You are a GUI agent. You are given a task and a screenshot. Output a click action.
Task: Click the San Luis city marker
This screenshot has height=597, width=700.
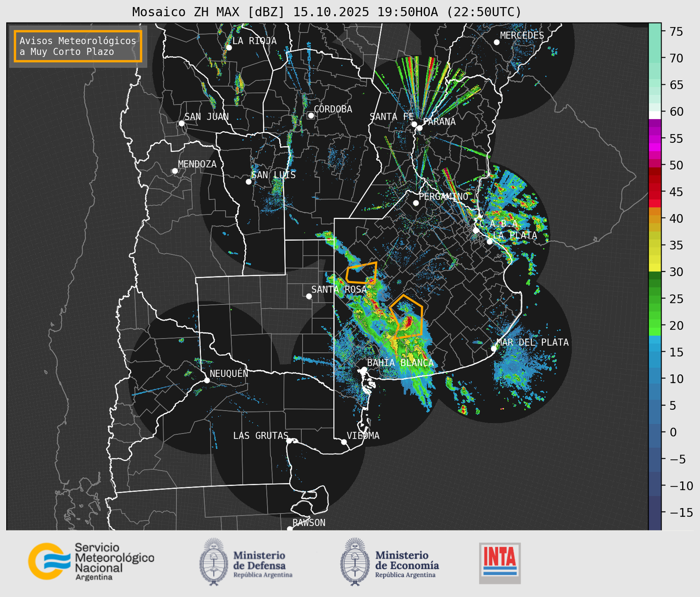point(249,182)
